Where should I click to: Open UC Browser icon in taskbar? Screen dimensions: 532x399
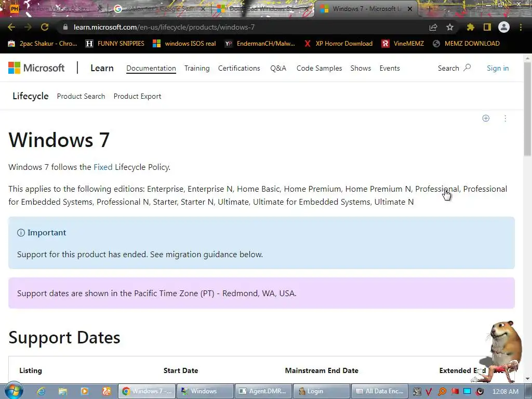[x=106, y=391]
